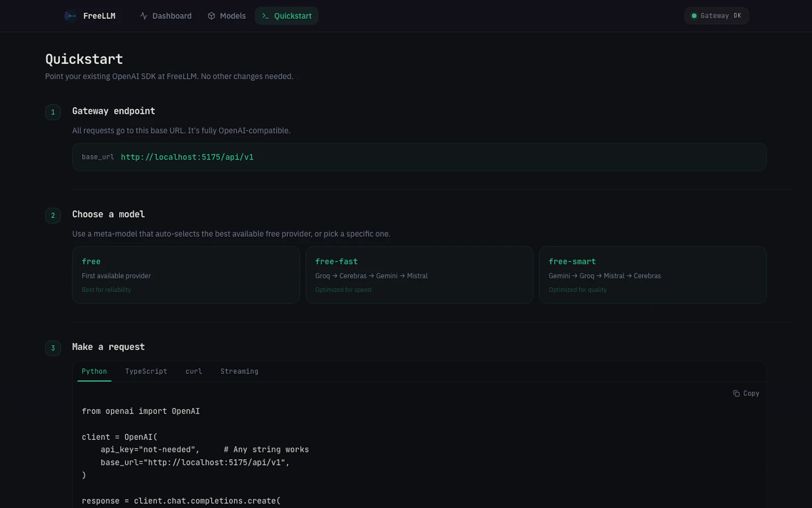Viewport: 812px width, 508px height.
Task: Click the FreeLLM logo icon
Action: pos(70,16)
